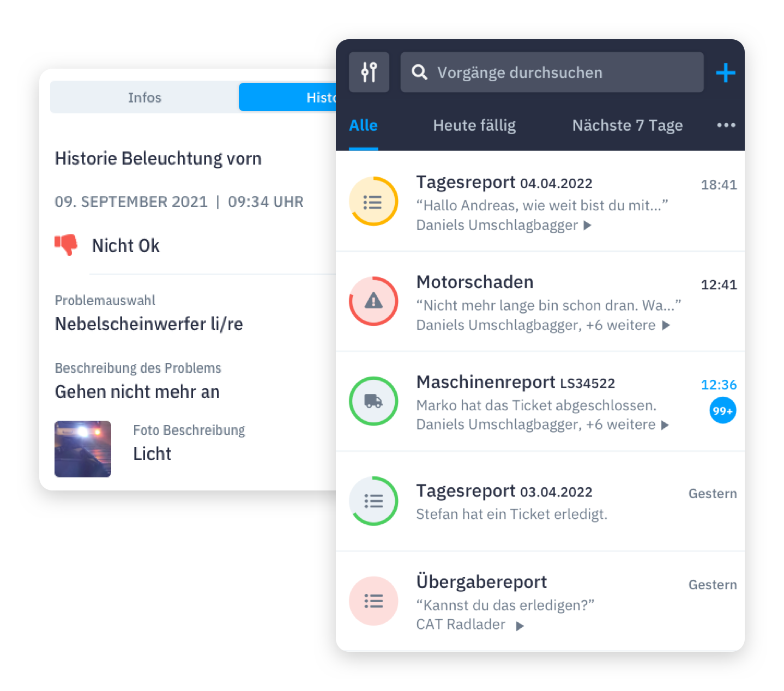Click the yellow Tagesreport 04.04.2022 list icon
The image size is (784, 691).
point(373,202)
